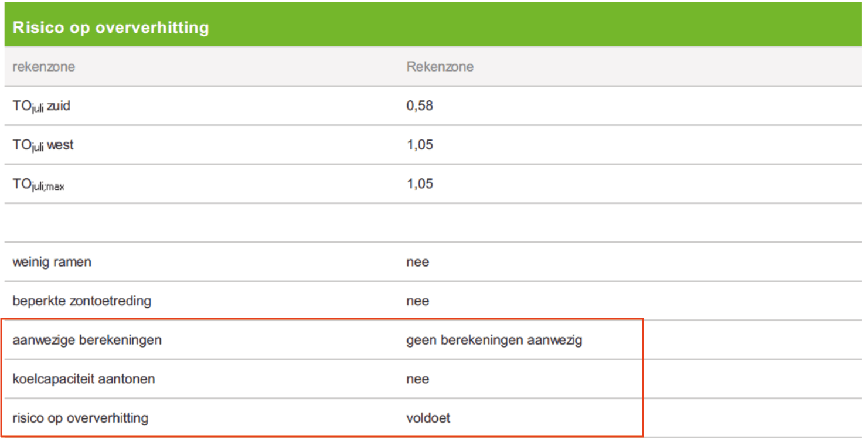Click the empty spacer row below TOjuli;max

click(433, 223)
